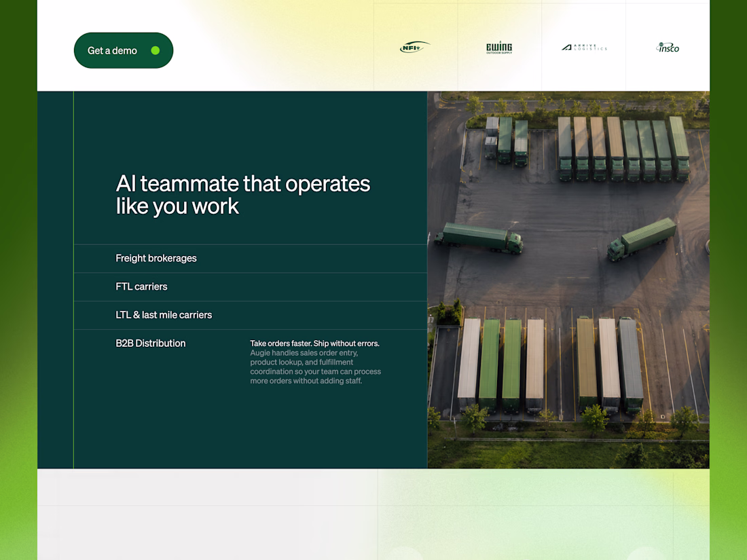
Task: Click the Get a demo button
Action: pos(124,50)
